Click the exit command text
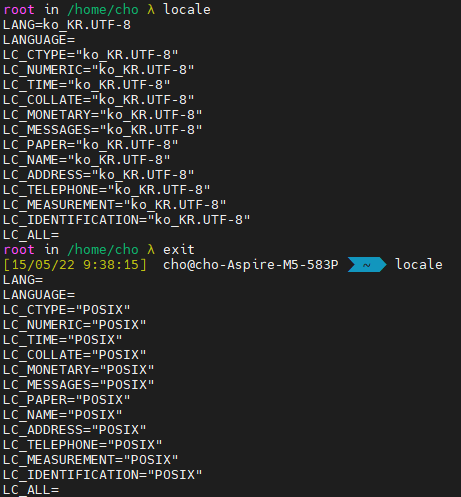This screenshot has width=461, height=497. tap(179, 250)
